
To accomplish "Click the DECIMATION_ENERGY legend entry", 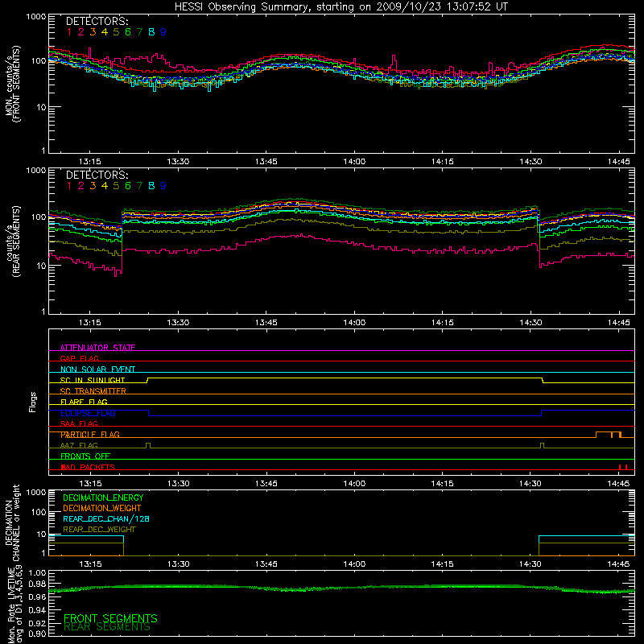I will (103, 497).
